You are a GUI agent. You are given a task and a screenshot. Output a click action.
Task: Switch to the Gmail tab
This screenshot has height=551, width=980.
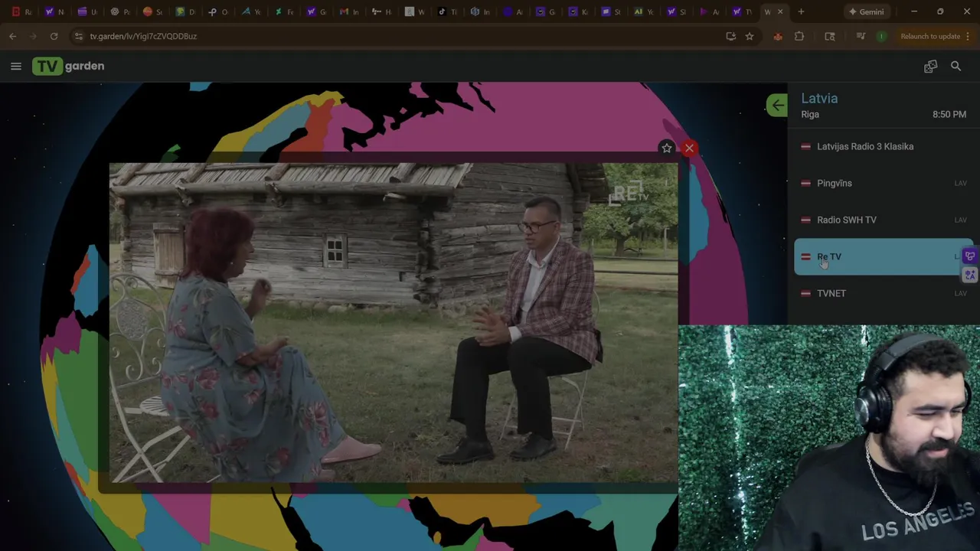click(x=348, y=11)
